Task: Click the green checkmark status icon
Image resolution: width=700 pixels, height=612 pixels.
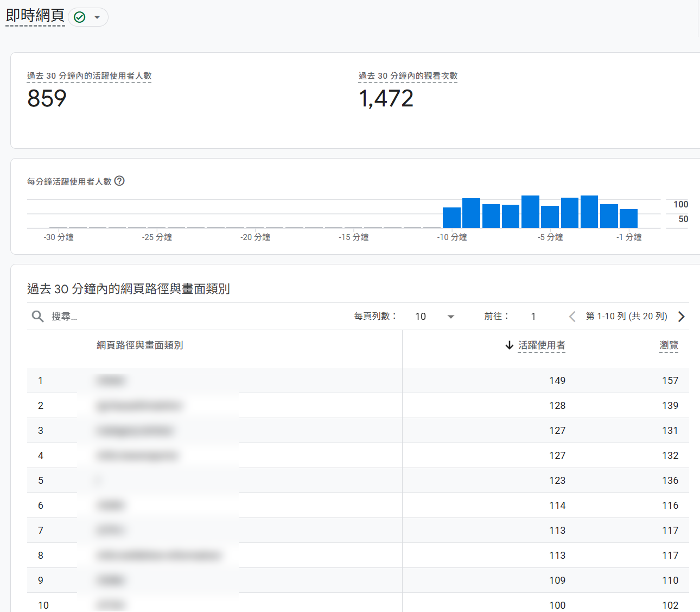Action: point(80,17)
